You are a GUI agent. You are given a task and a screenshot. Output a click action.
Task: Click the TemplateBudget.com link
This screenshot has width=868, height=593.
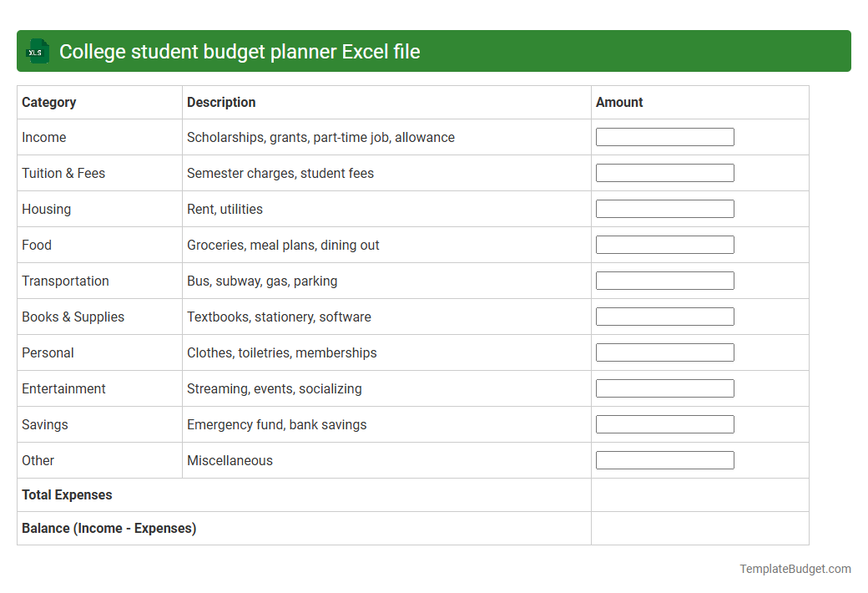click(x=795, y=569)
